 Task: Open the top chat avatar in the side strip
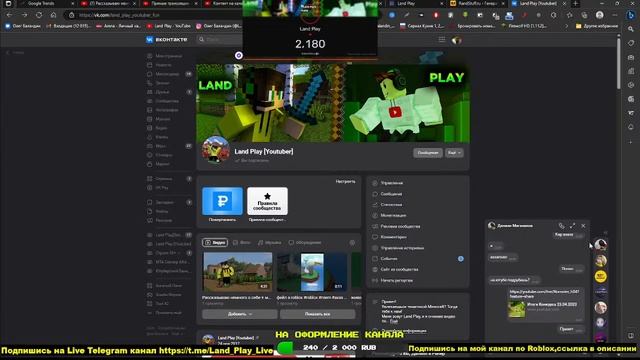(x=600, y=244)
